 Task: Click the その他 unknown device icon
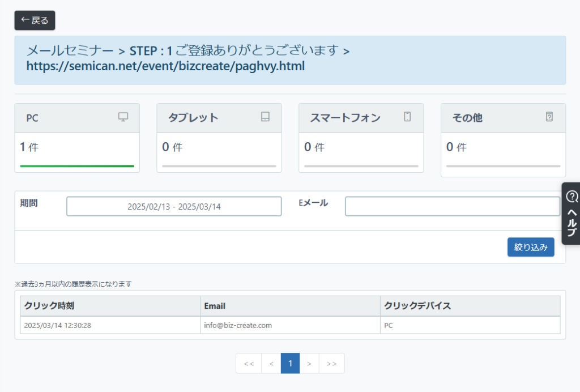pos(549,117)
